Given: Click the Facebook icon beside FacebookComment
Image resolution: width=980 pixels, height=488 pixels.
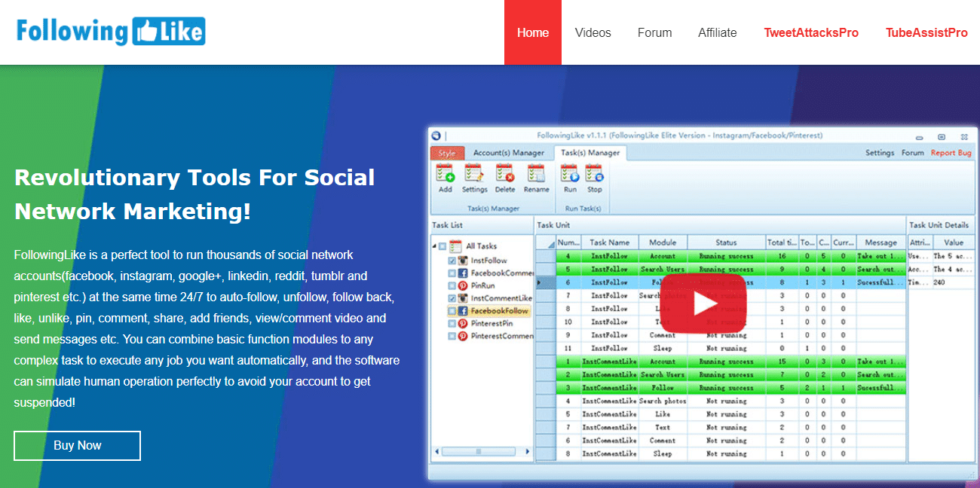Looking at the screenshot, I should 462,273.
